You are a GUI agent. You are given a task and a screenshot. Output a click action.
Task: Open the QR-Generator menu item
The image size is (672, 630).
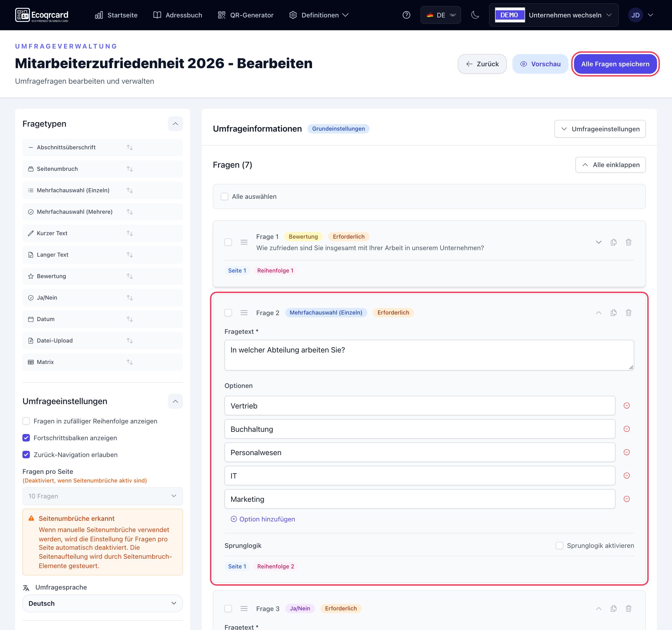(x=246, y=15)
